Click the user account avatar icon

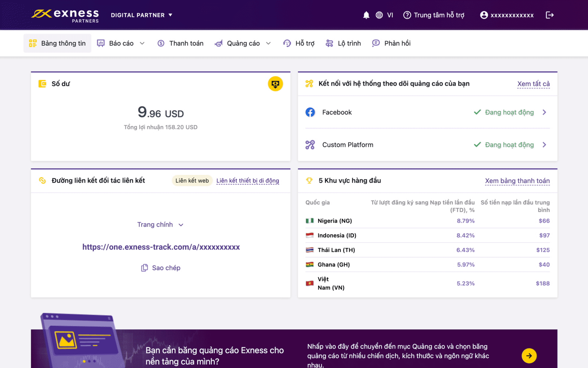pos(484,15)
